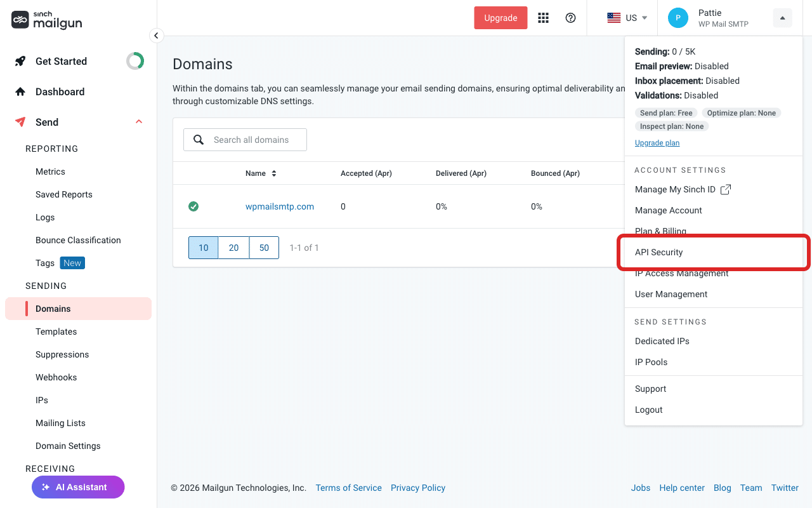Click the Get Started progress ring

[x=135, y=61]
